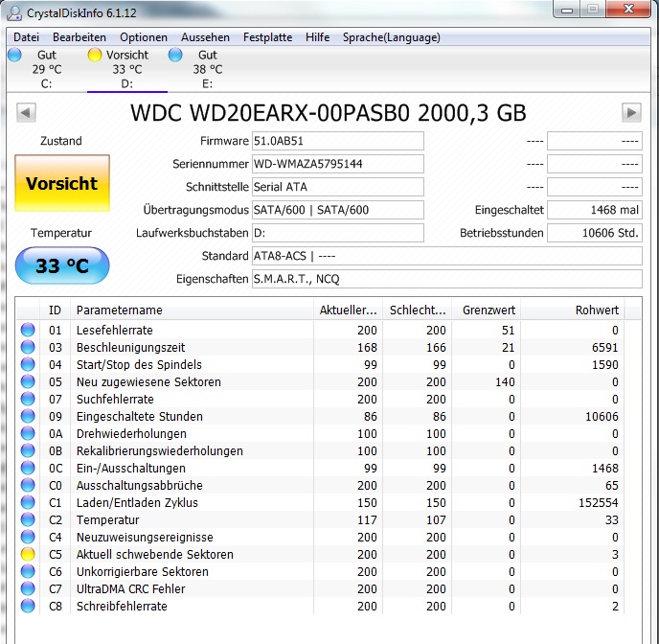659x644 pixels.
Task: Go to previous disk with left arrow
Action: [26, 113]
